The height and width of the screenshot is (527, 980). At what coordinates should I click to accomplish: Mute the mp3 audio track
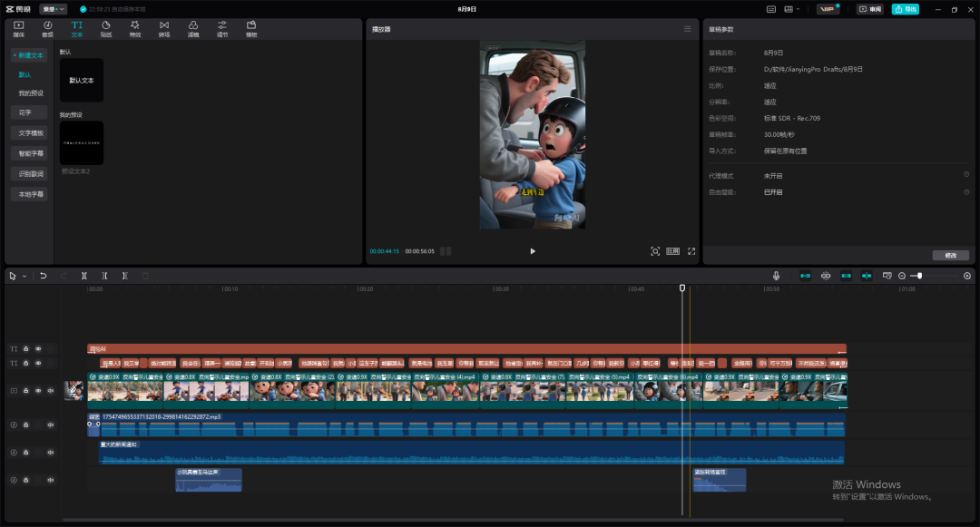51,425
